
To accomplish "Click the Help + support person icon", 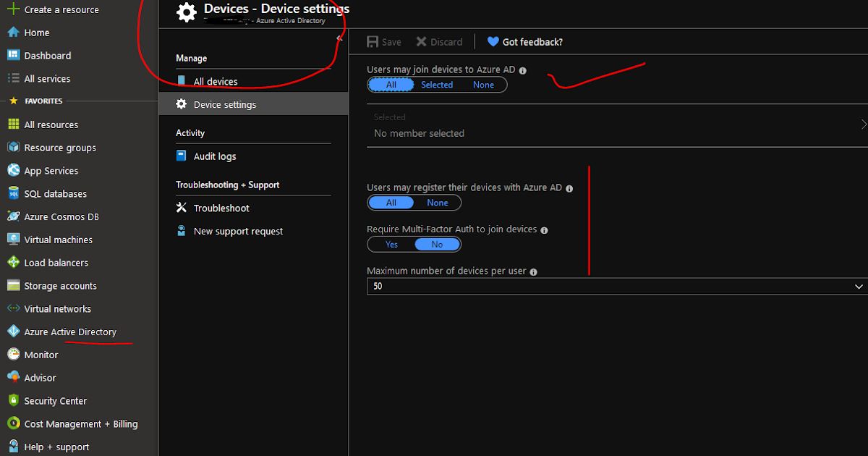I will [x=13, y=447].
